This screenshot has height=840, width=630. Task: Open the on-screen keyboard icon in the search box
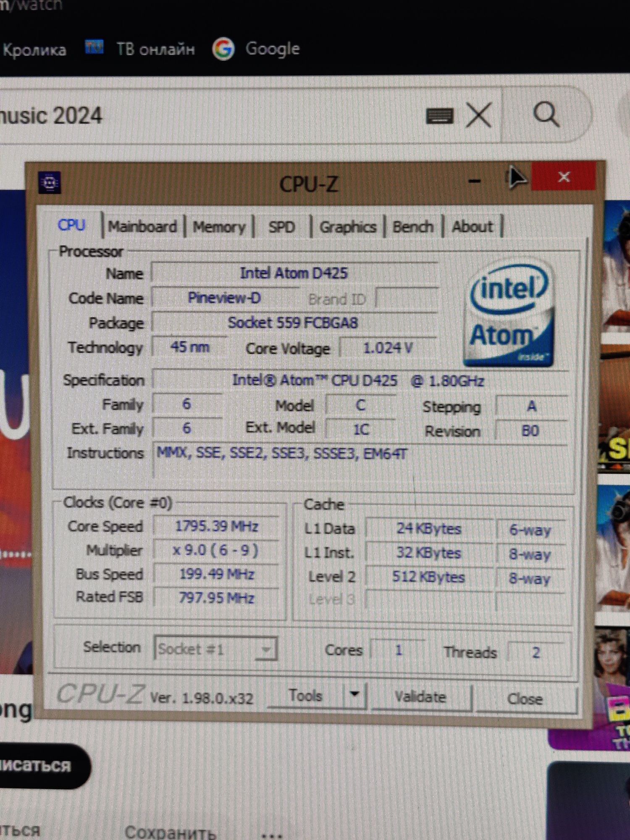(x=439, y=115)
